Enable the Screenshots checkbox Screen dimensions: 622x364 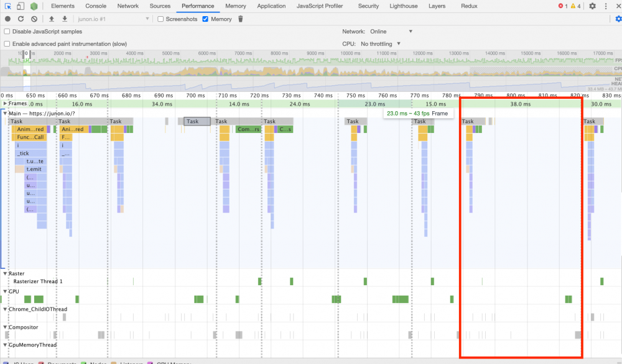coord(160,19)
